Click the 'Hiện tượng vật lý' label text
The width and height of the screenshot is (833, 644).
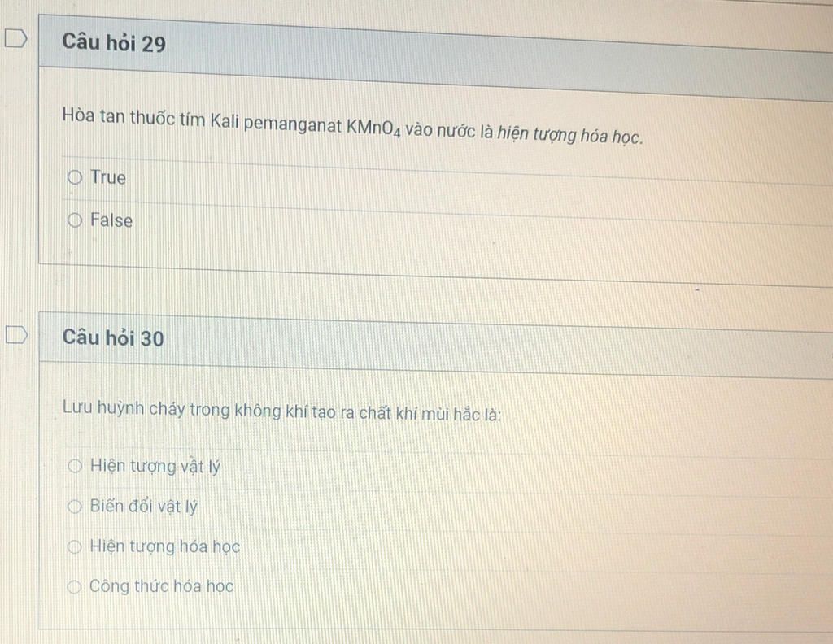[155, 466]
